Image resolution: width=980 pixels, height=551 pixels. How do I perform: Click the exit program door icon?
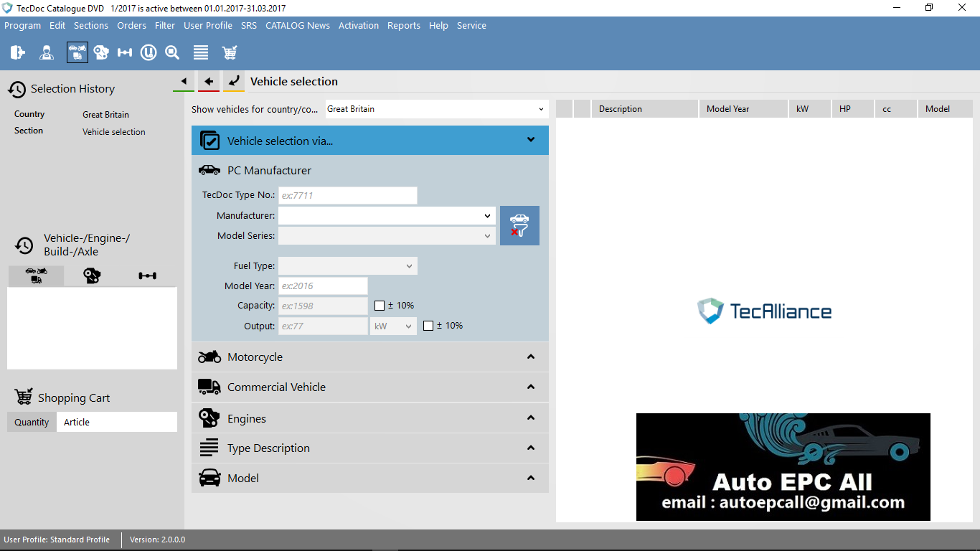pyautogui.click(x=18, y=52)
